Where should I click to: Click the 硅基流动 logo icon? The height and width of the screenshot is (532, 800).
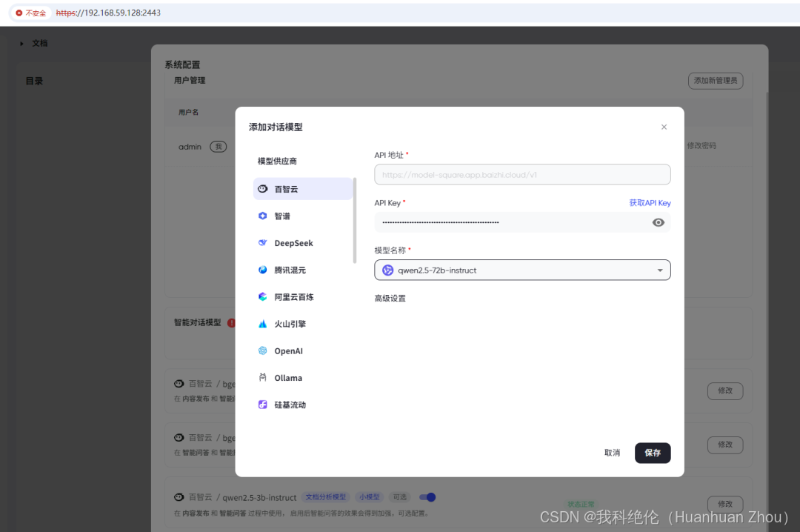(x=263, y=405)
